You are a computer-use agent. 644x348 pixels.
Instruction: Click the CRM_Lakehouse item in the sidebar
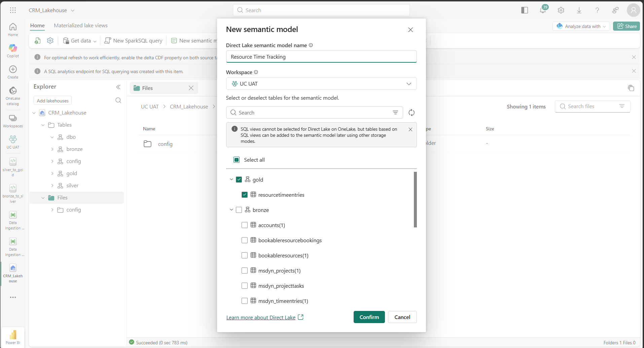[x=13, y=274]
